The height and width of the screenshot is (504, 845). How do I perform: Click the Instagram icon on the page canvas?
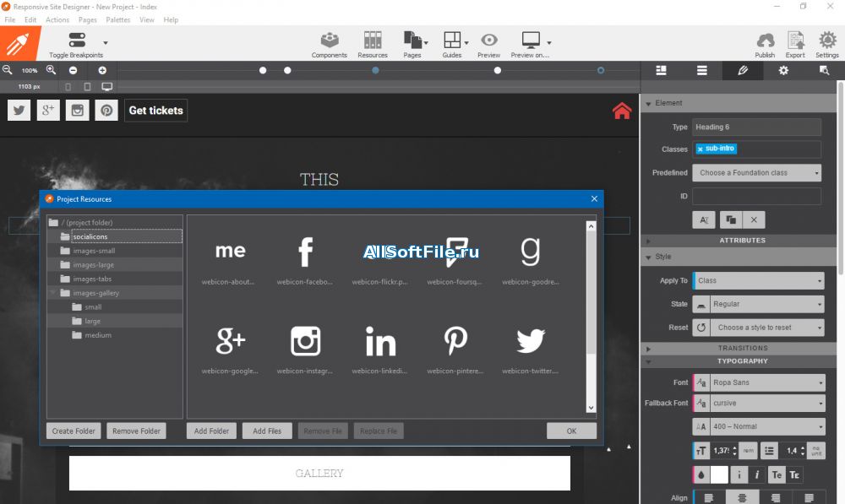tap(77, 111)
